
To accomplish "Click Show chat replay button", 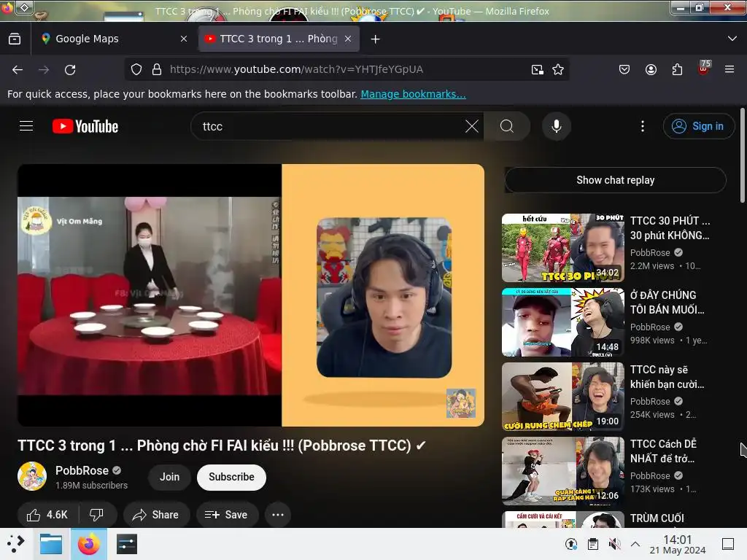I will [x=616, y=180].
